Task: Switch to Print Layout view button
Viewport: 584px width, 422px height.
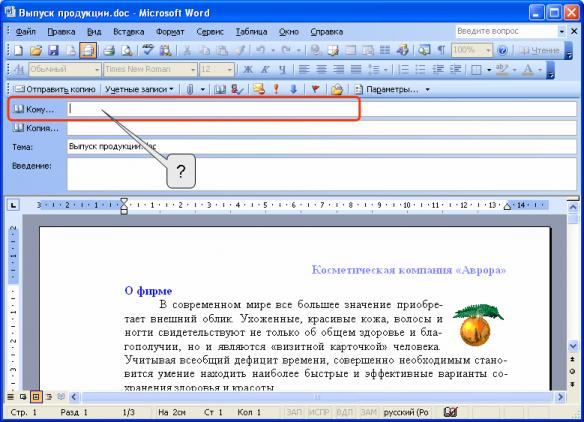Action: 36,397
